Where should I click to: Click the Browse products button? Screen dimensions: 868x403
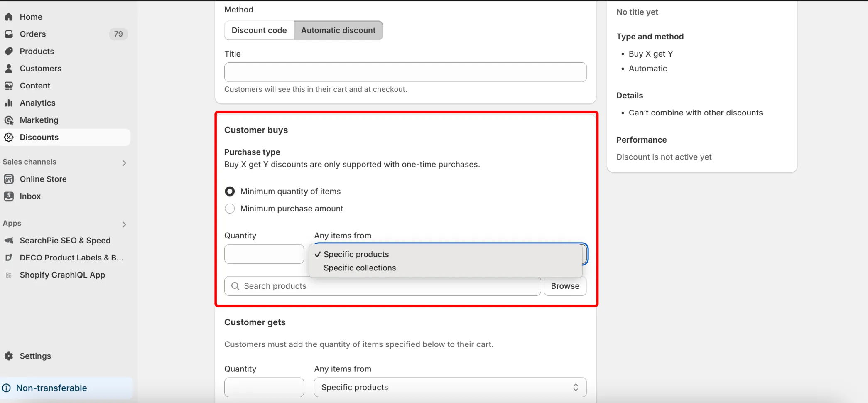(x=565, y=286)
